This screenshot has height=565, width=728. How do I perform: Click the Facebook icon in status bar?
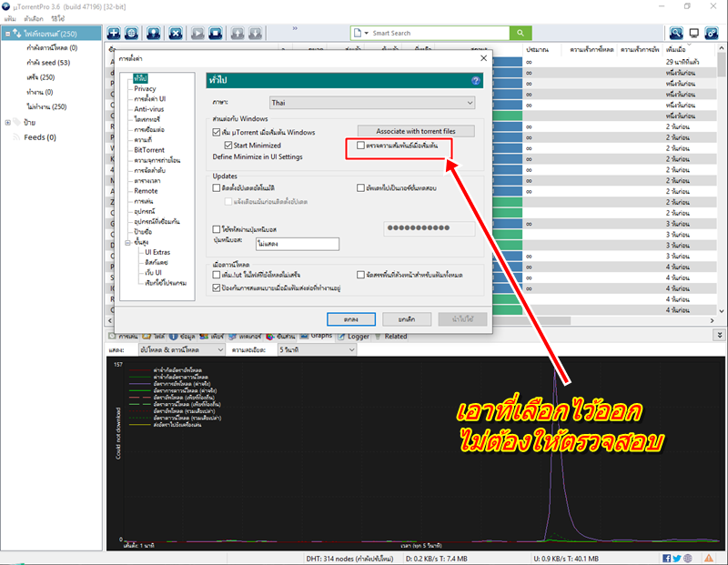click(667, 559)
